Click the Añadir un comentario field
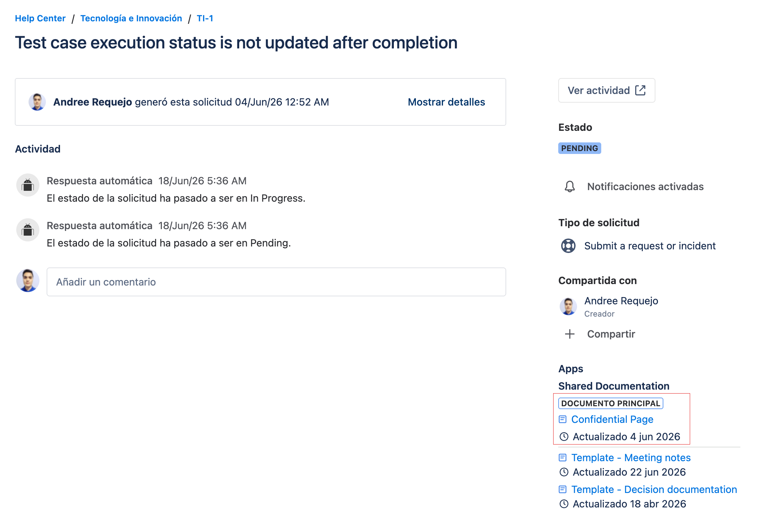 (x=276, y=282)
